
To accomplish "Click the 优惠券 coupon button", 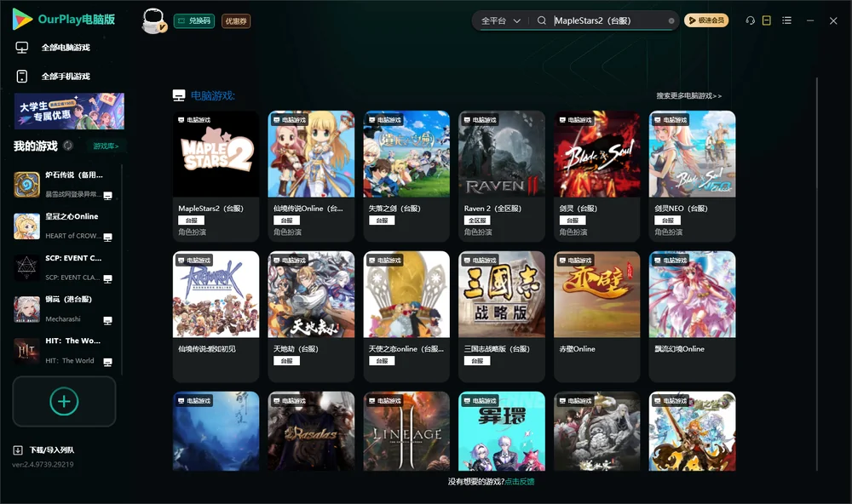I will tap(236, 20).
